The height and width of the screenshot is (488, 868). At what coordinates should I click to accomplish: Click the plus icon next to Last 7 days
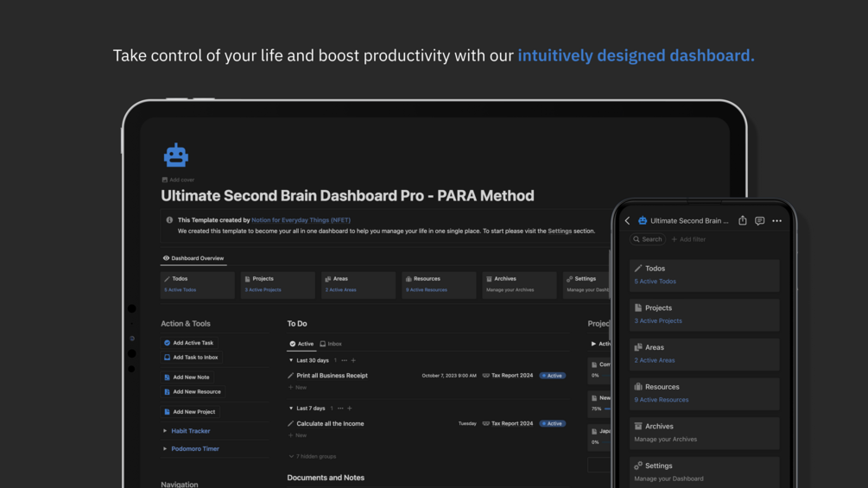[349, 409]
